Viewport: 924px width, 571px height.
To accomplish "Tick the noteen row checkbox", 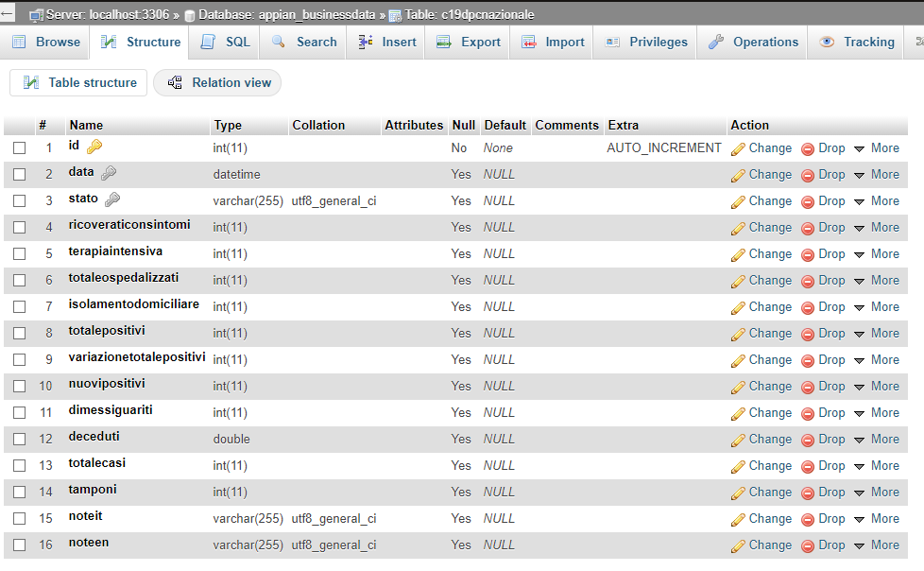I will [20, 545].
